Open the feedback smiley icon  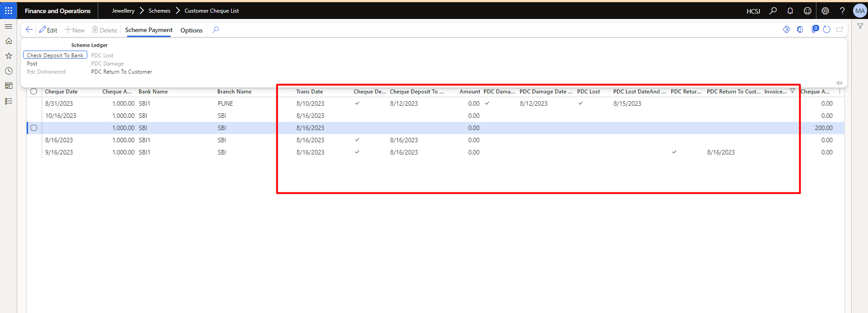coord(807,11)
